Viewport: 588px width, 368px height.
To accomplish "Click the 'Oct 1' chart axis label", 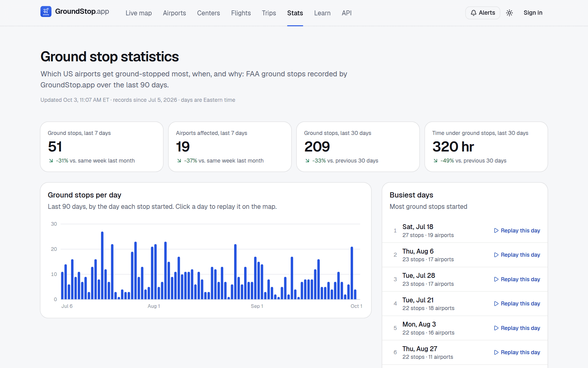I will 356,306.
